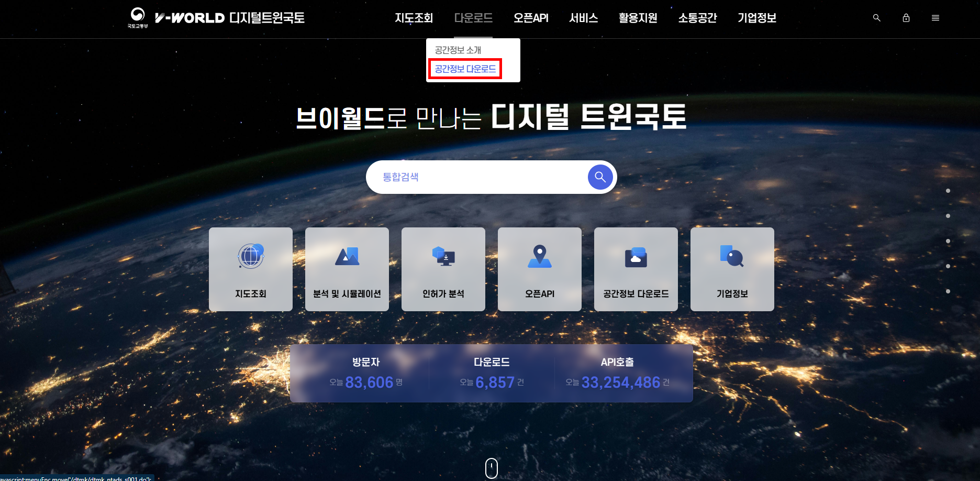Jump to first page section dot
980x481 pixels.
948,191
